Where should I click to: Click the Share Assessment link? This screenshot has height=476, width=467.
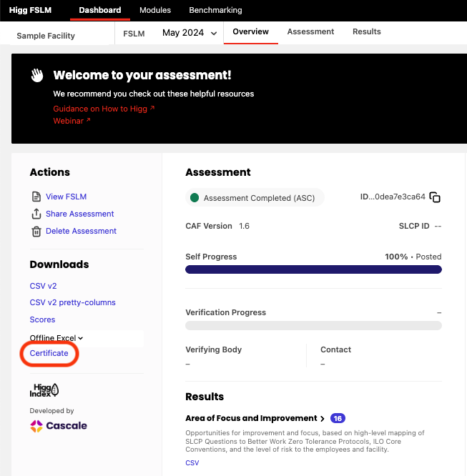click(80, 214)
